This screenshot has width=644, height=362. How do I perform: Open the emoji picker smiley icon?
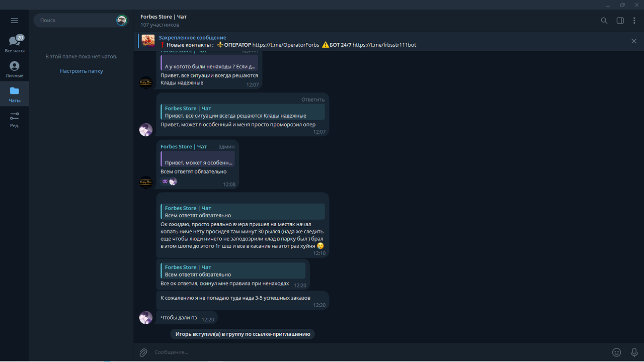pos(616,352)
